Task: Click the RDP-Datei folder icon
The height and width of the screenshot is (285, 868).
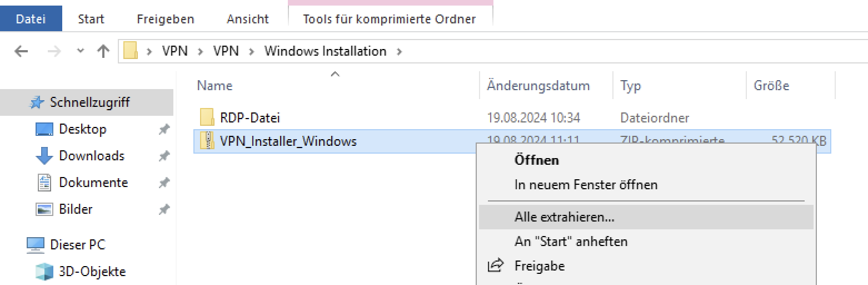Action: 207,117
